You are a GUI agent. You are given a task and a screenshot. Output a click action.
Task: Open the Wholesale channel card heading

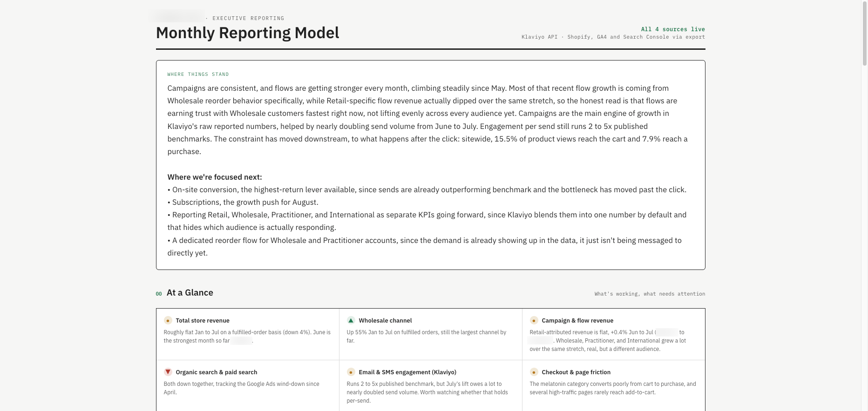385,321
